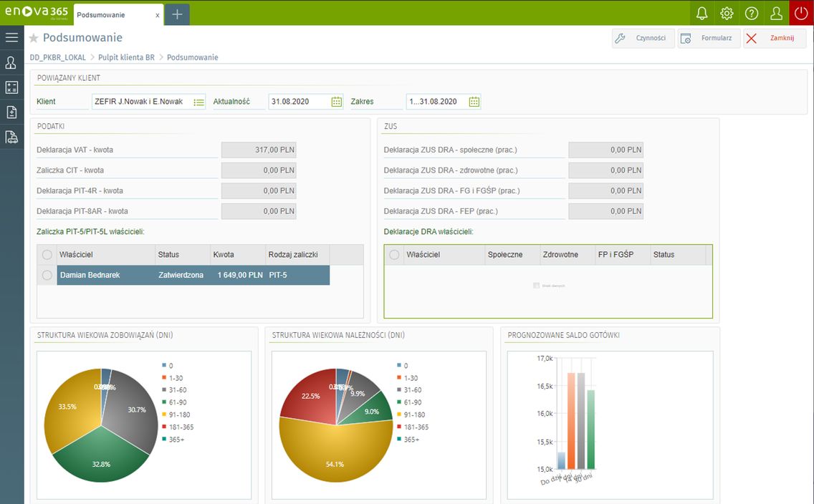Open notifications bell icon
The width and height of the screenshot is (814, 504).
point(702,13)
